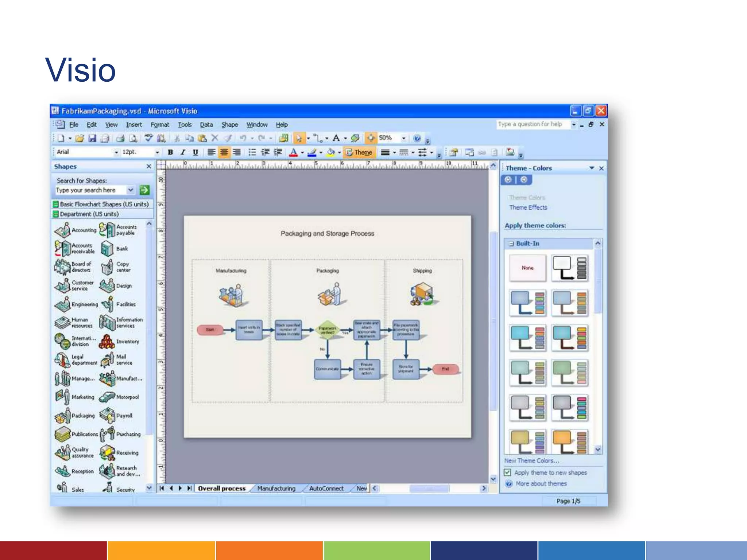Click the green search arrow button
The width and height of the screenshot is (747, 560).
pos(144,190)
